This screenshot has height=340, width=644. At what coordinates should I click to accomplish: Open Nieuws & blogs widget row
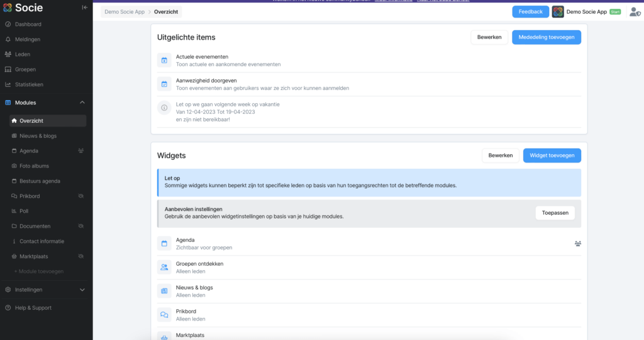point(369,292)
